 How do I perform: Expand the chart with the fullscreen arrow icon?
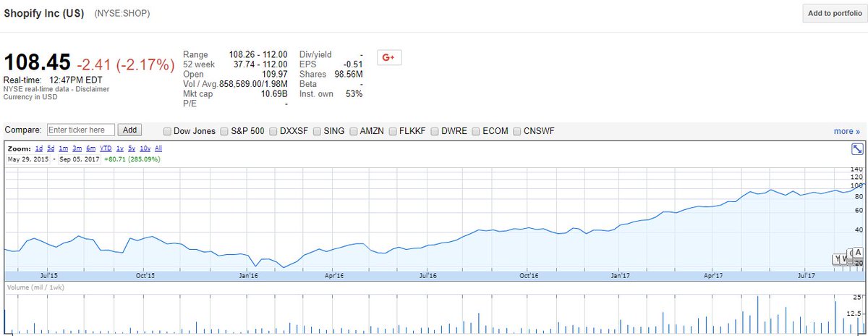point(857,148)
